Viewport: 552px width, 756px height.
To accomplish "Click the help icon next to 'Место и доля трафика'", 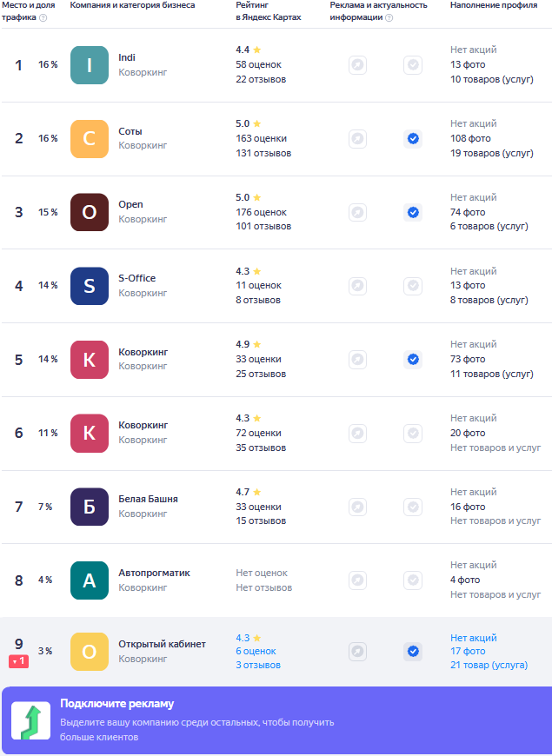I will coord(43,17).
